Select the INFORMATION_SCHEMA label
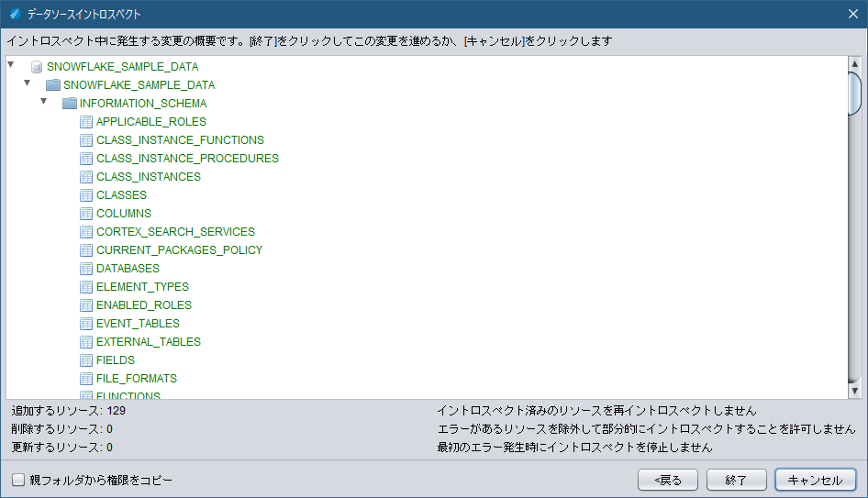This screenshot has height=498, width=868. (143, 104)
